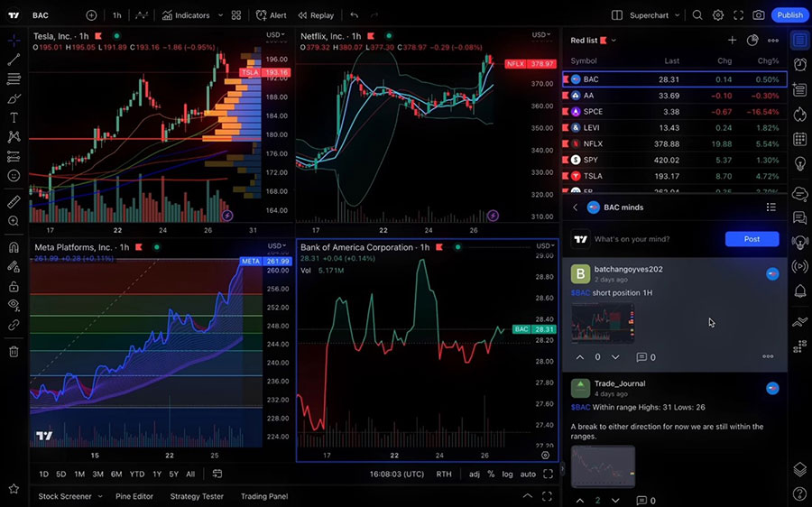Screen dimensions: 812x507
Task: Open the Indicators button
Action: (187, 15)
